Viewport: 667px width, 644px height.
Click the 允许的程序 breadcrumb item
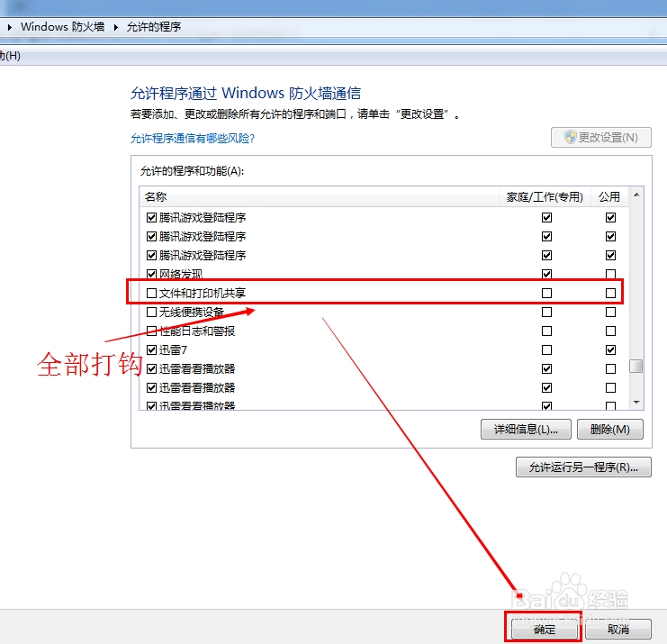point(154,27)
